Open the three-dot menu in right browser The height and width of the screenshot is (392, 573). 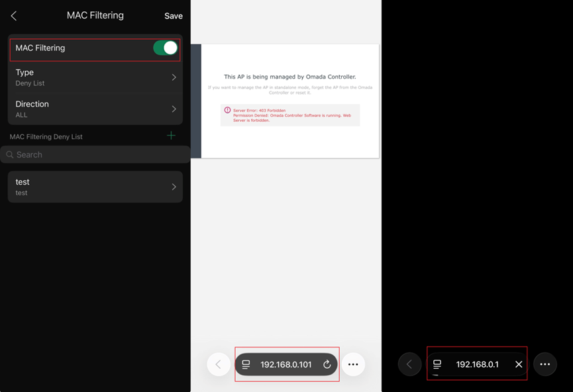coord(545,364)
